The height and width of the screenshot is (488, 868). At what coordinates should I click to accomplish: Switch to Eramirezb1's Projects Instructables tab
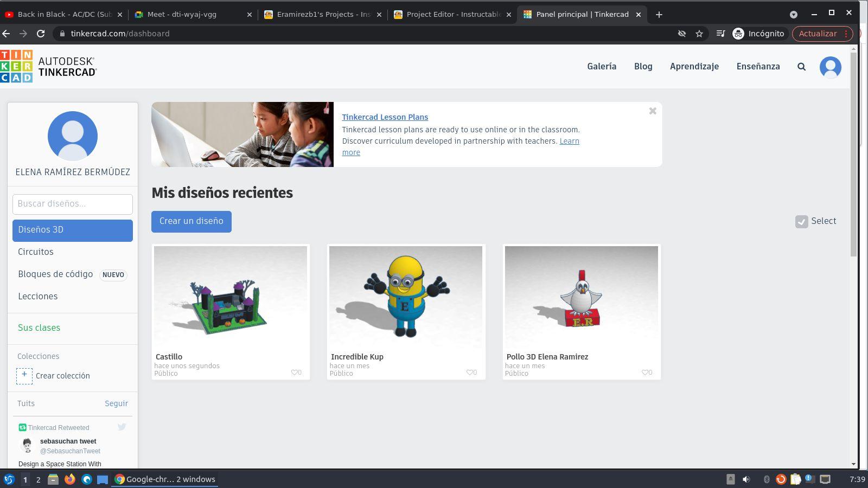[323, 15]
